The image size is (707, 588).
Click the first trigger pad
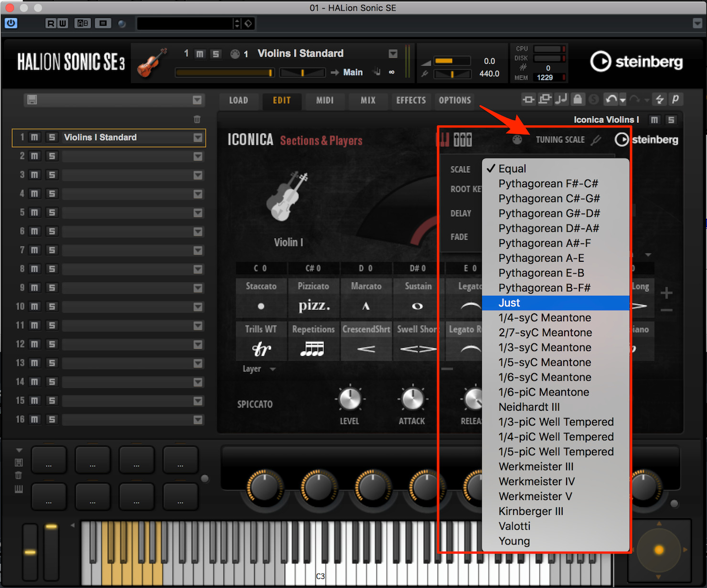pos(49,460)
